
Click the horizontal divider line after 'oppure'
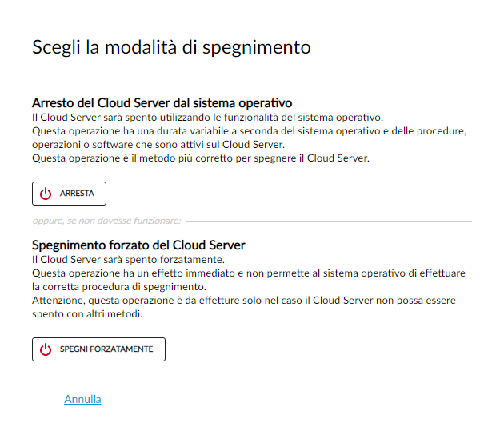[329, 221]
